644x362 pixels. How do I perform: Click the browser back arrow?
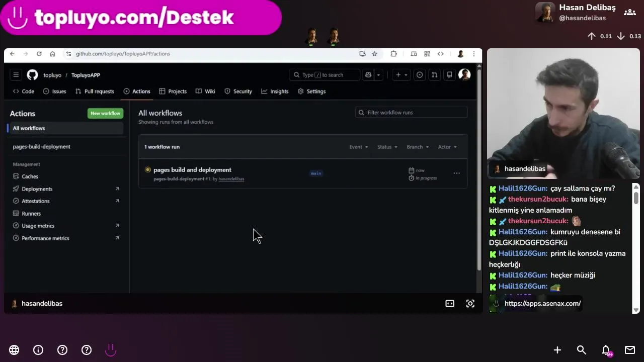click(12, 54)
